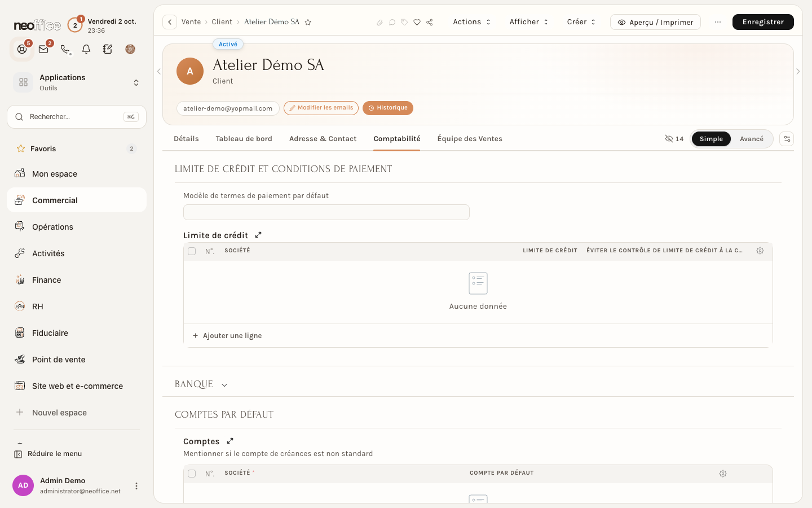Open the notifications bell
The height and width of the screenshot is (508, 812).
(86, 49)
